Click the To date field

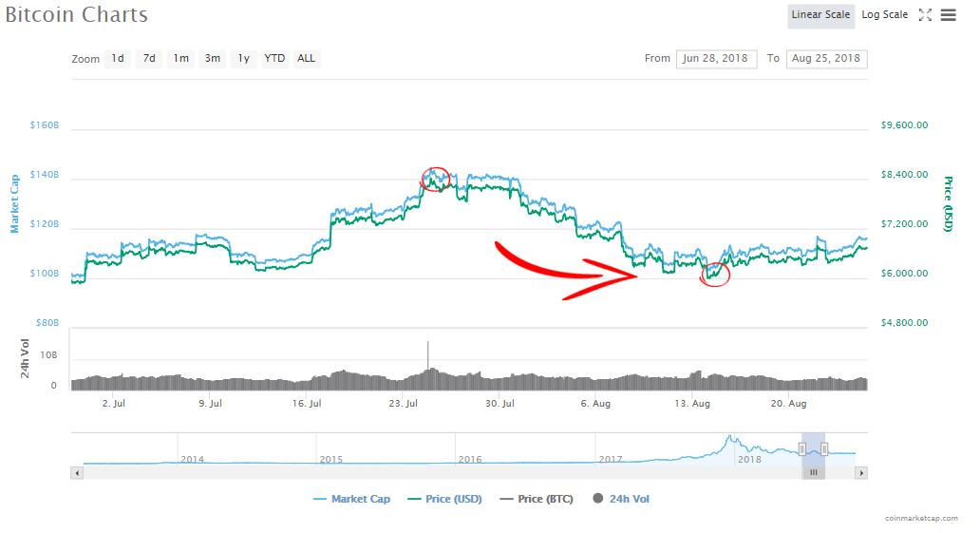(x=826, y=59)
